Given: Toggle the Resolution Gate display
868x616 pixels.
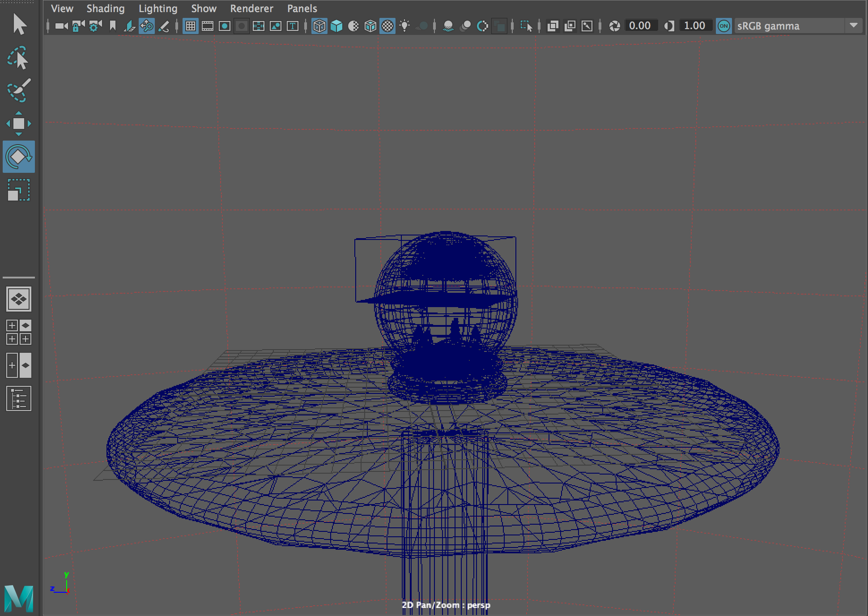Looking at the screenshot, I should tap(225, 26).
